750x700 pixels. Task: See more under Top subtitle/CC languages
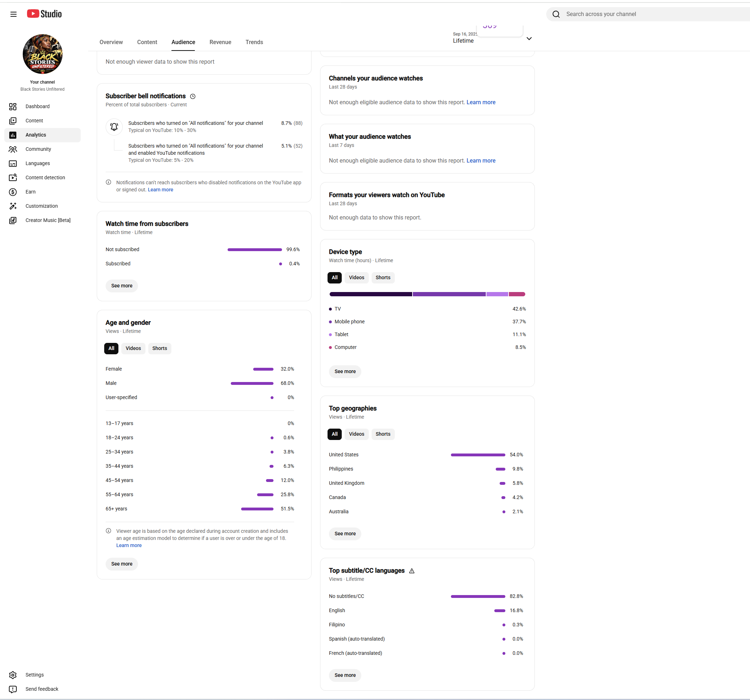(345, 675)
